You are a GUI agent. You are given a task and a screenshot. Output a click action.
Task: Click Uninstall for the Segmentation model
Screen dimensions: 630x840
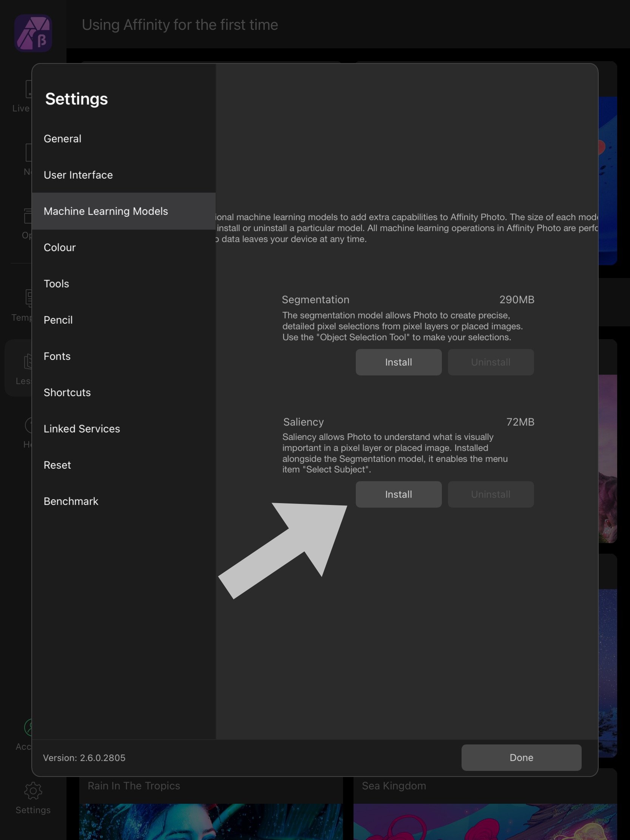[x=491, y=362]
